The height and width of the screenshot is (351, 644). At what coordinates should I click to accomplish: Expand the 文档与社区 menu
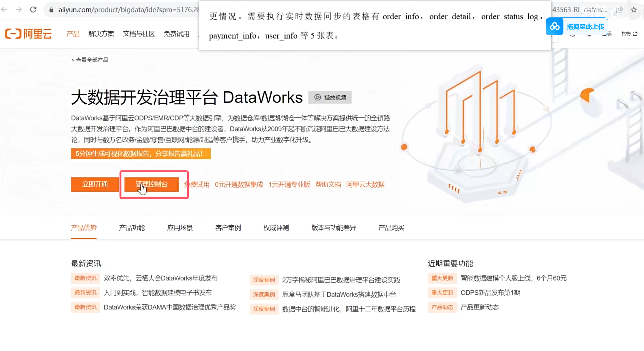pos(139,34)
